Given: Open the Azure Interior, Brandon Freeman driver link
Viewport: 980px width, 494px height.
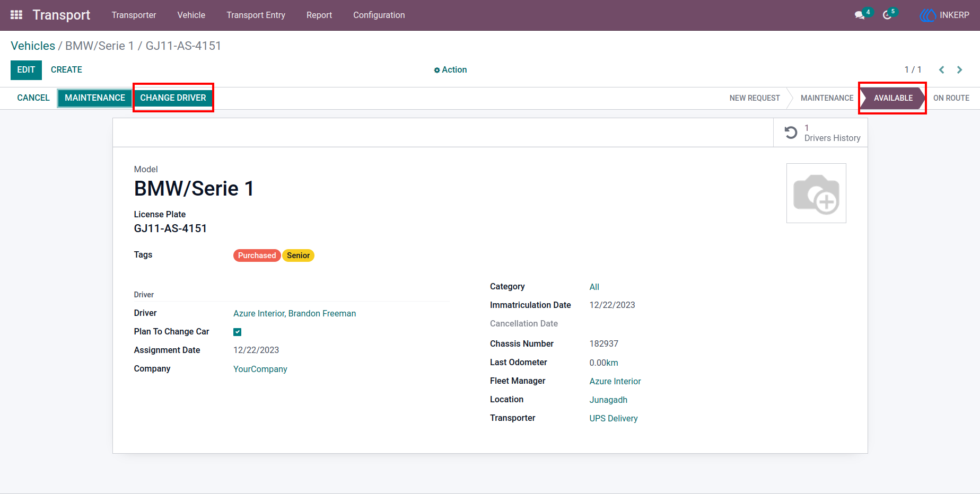Looking at the screenshot, I should click(295, 314).
